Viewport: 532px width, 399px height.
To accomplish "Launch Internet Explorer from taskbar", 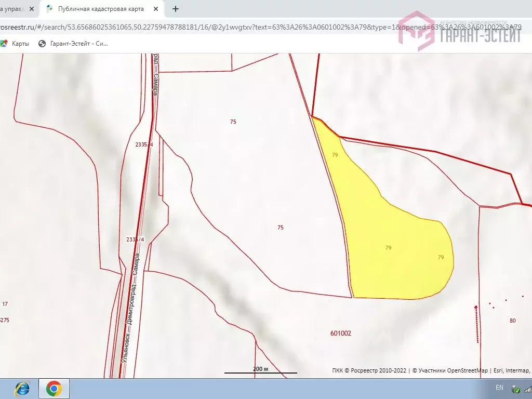I will 22,389.
